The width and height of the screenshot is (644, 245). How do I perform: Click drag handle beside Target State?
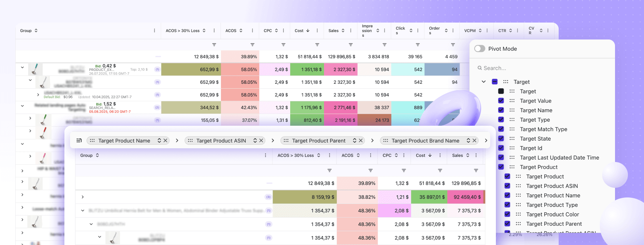point(512,139)
